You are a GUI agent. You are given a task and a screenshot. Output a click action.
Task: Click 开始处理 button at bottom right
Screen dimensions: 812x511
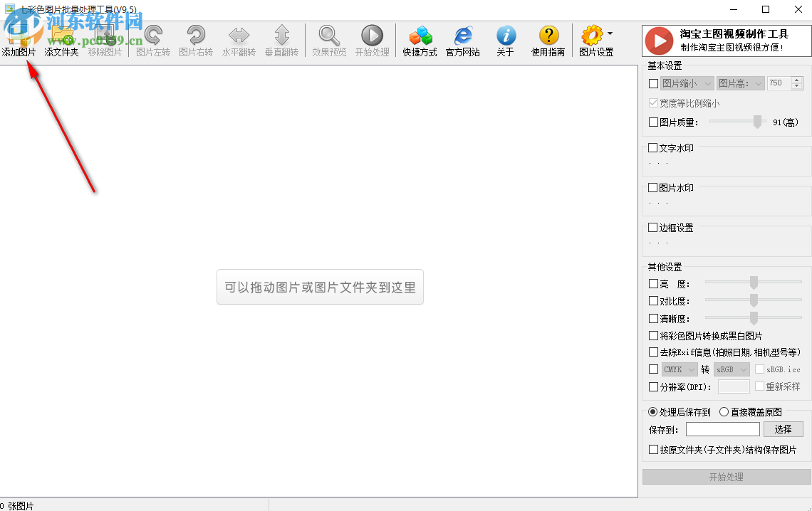(x=726, y=477)
